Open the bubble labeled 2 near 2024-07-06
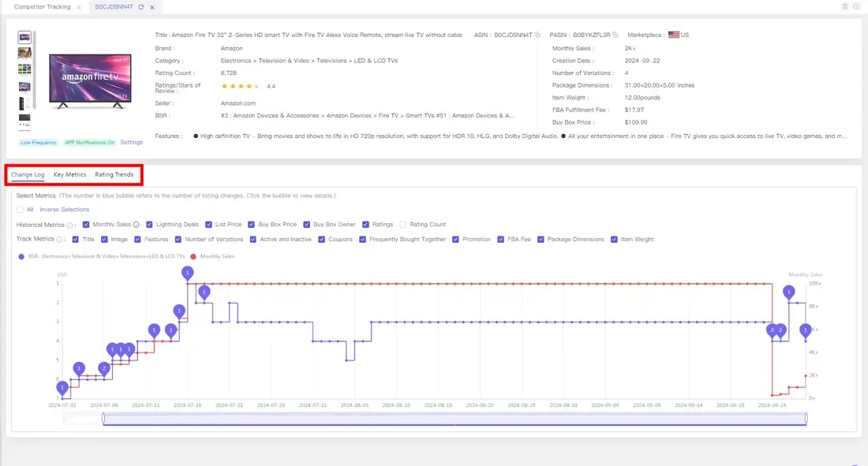The width and height of the screenshot is (868, 466). tap(104, 368)
